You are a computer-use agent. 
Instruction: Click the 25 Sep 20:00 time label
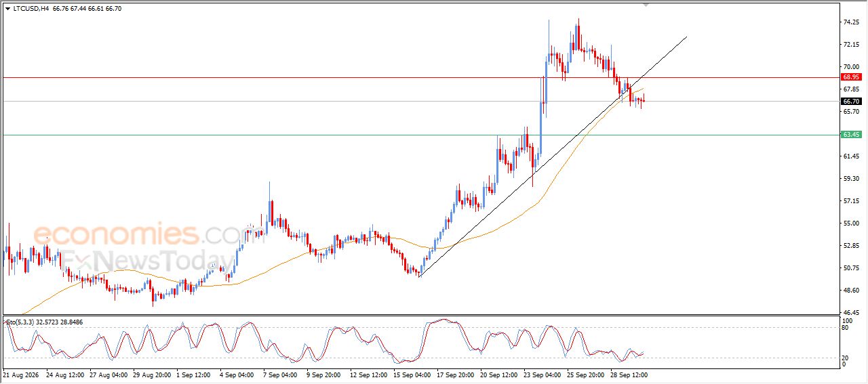point(587,374)
